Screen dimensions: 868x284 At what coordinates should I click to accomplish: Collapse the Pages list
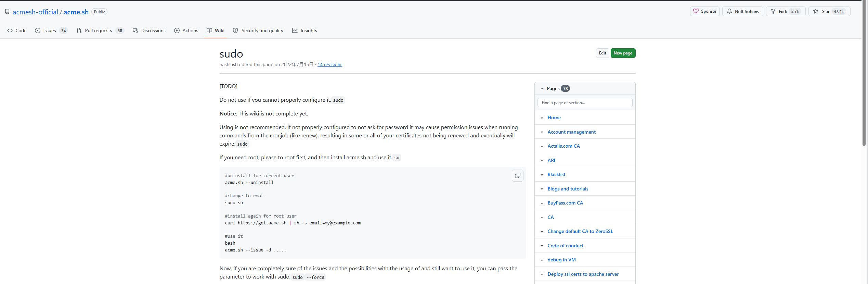(x=542, y=88)
